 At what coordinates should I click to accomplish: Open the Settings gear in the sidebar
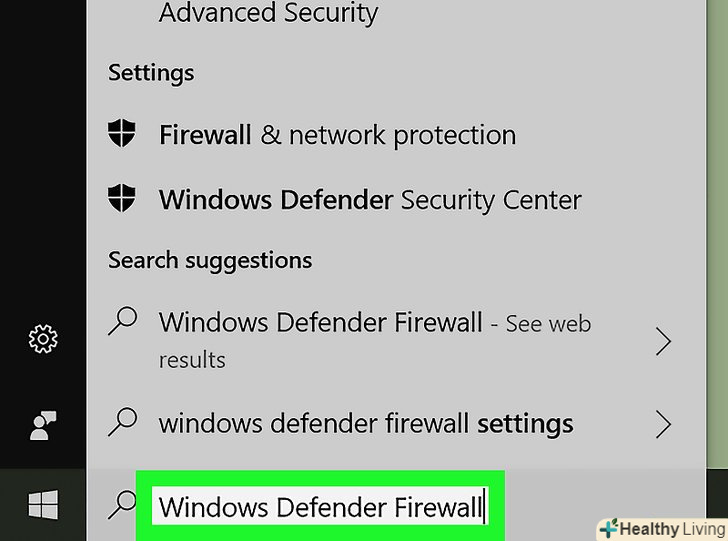tap(42, 340)
